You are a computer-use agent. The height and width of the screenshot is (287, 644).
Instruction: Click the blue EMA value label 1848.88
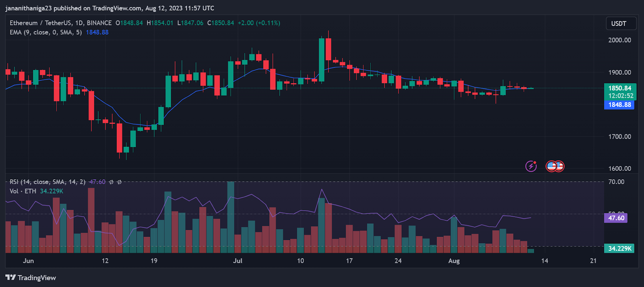click(619, 105)
